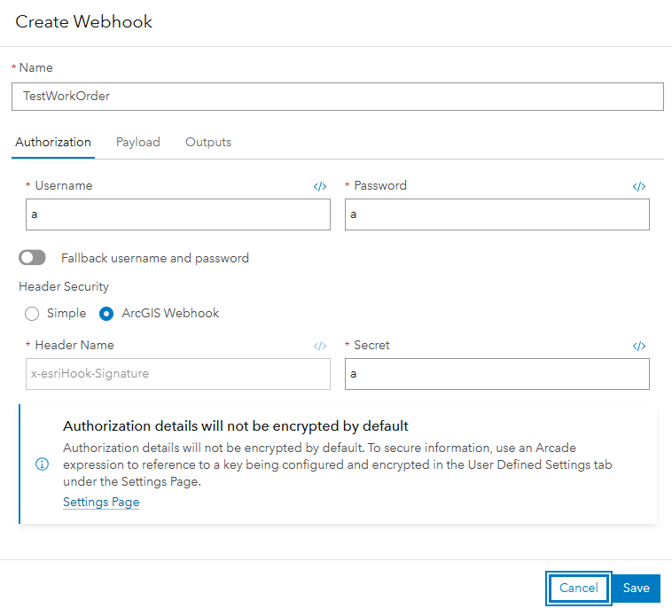This screenshot has width=672, height=616.
Task: Click the Arcade expression icon beside Secret
Action: (639, 347)
